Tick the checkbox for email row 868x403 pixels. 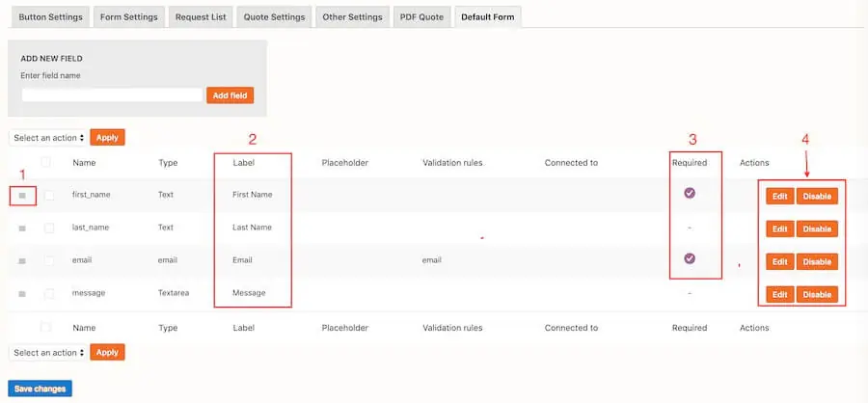(49, 260)
